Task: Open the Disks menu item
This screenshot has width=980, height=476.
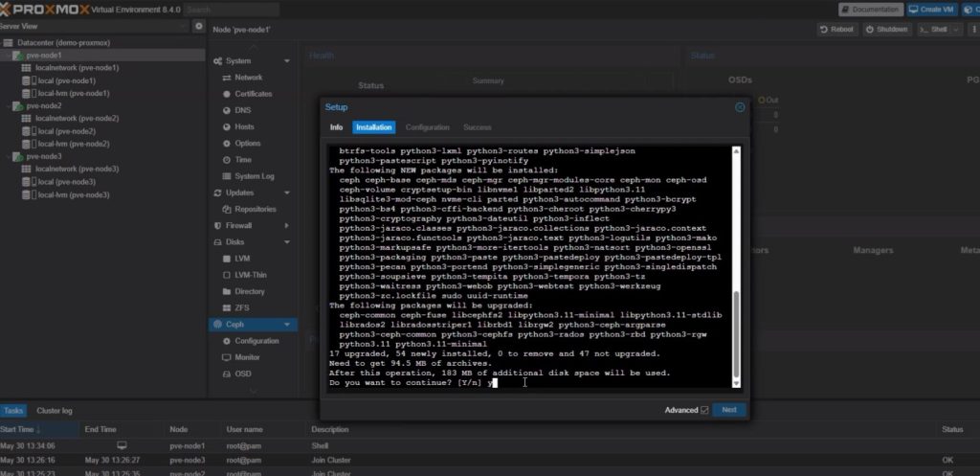Action: (235, 242)
